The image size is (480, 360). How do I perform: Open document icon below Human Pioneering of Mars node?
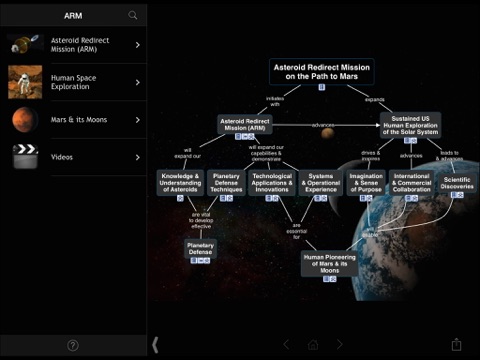(x=326, y=279)
